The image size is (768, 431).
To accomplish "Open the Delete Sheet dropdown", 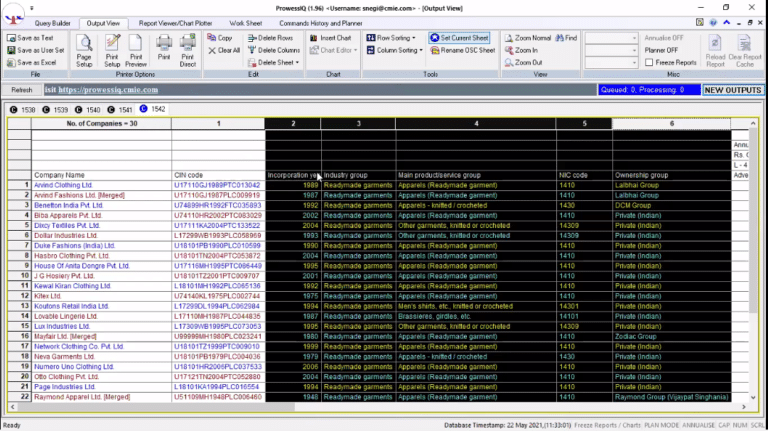I will (297, 62).
